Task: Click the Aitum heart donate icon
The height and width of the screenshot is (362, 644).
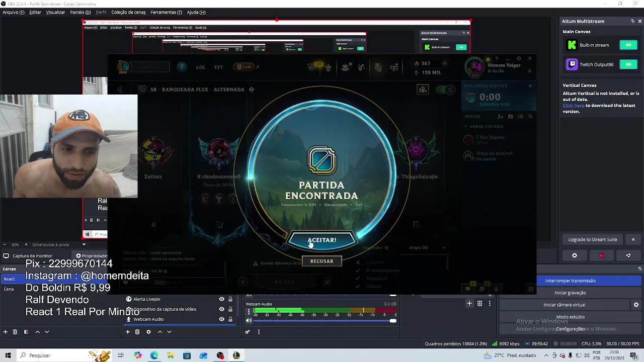Action: [602, 255]
